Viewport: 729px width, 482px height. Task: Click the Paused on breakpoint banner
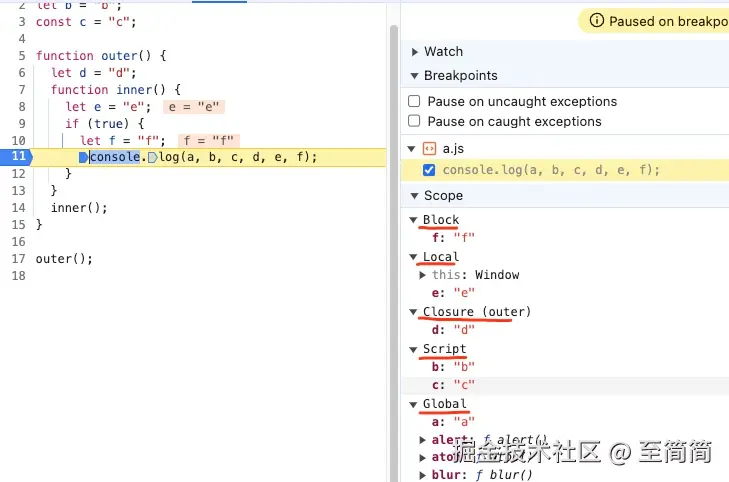coord(654,21)
